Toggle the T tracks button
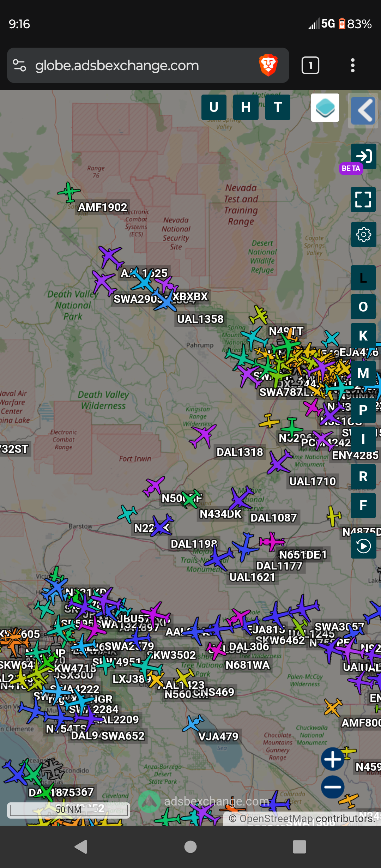Viewport: 381px width, 868px height. coord(278,107)
